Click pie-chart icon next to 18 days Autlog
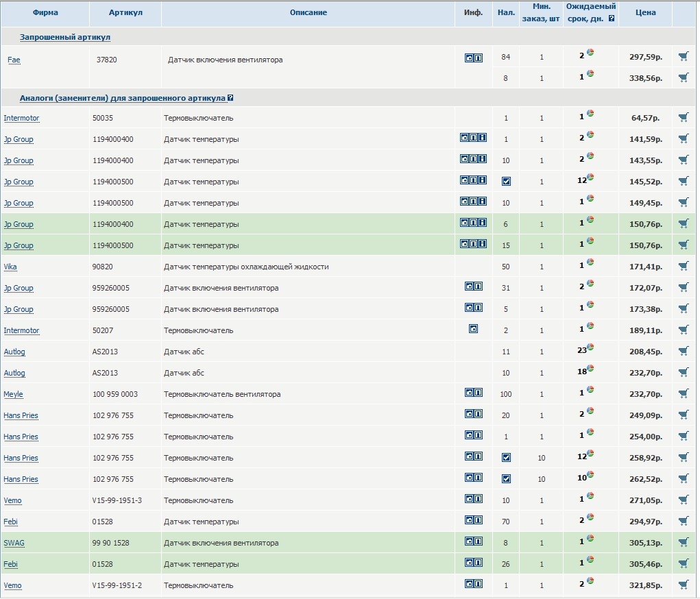Viewport: 700px width, 599px height. pos(590,368)
